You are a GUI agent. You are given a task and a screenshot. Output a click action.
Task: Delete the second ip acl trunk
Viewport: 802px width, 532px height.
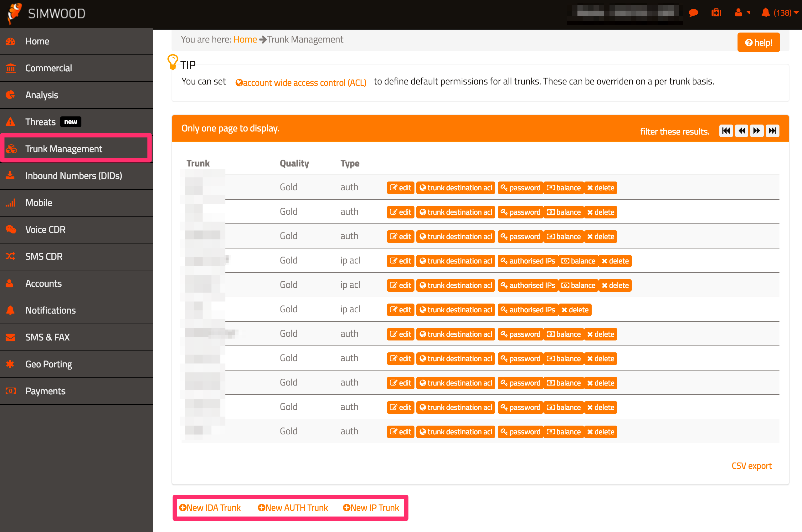click(x=615, y=285)
